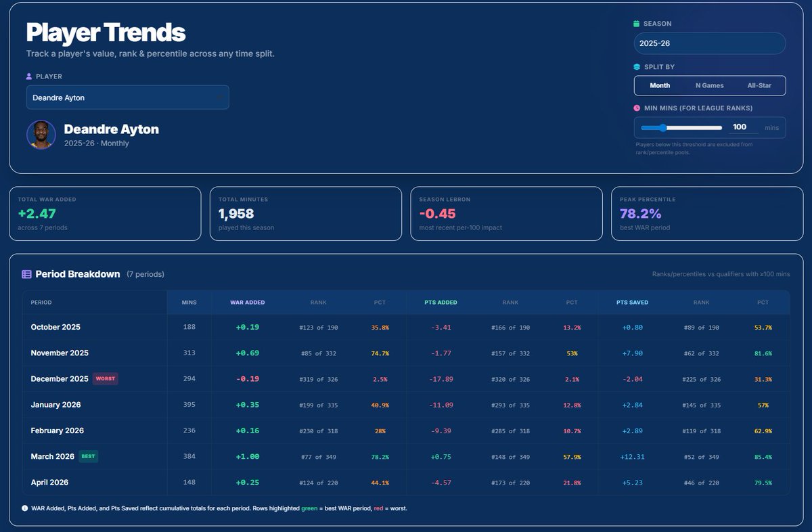
Task: Select the N Games split option
Action: tap(709, 85)
